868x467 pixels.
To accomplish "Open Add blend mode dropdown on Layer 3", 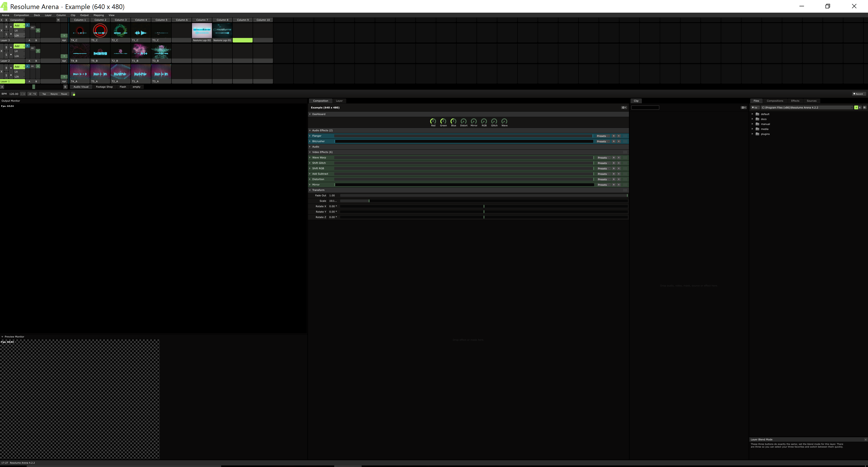I will tap(19, 26).
